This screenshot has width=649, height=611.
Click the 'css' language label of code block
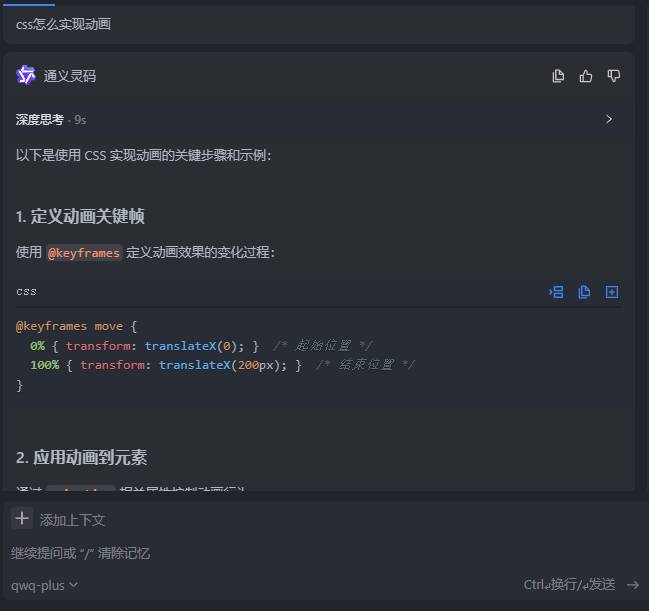coord(26,291)
